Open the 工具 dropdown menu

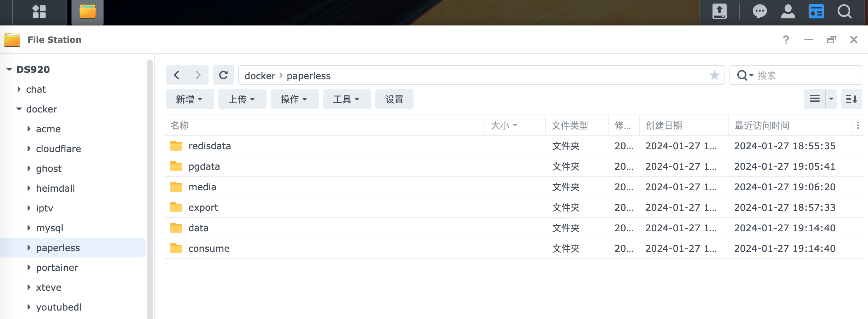coord(347,99)
